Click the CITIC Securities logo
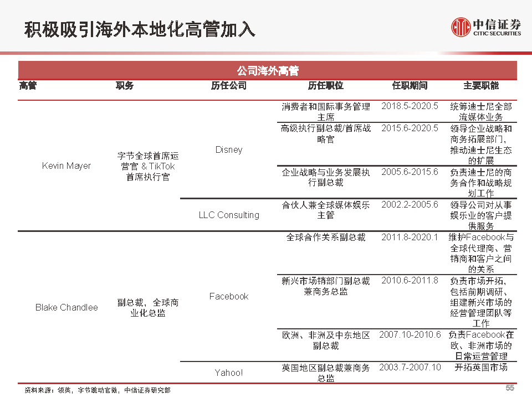This screenshot has width=532, height=403. (x=486, y=27)
